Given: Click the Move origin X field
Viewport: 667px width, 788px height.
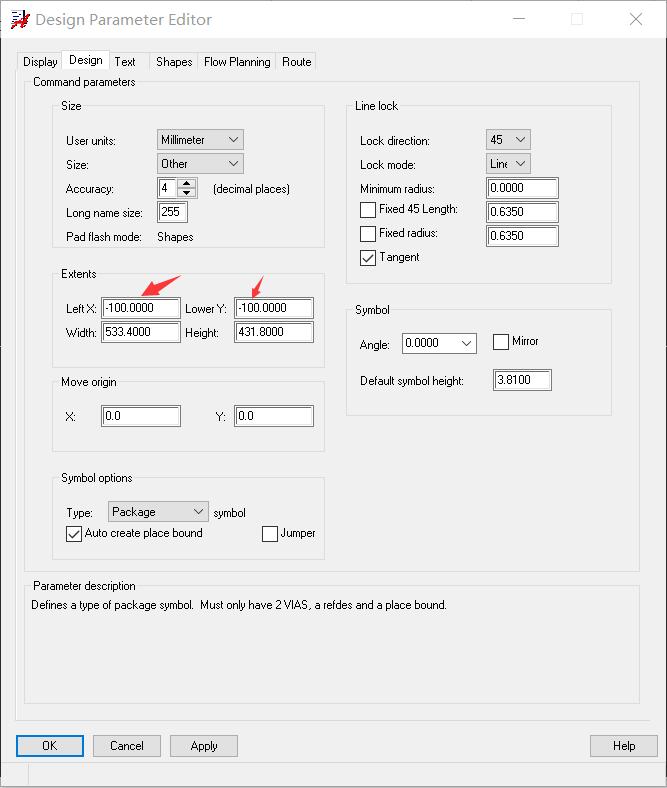Looking at the screenshot, I should pos(141,416).
